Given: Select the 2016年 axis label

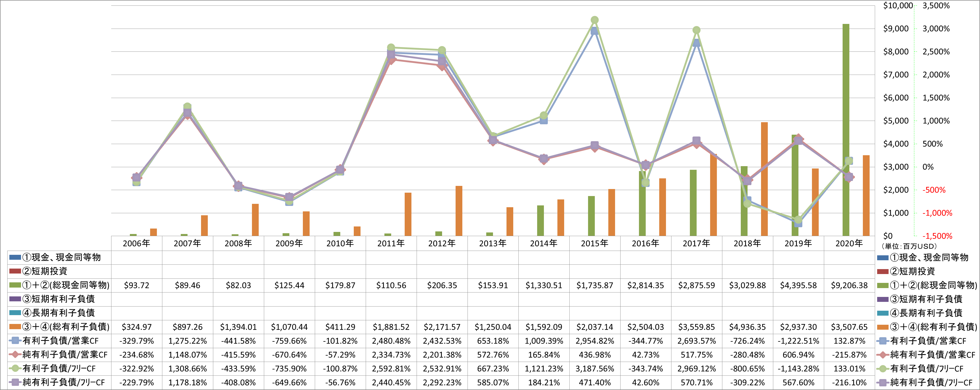Looking at the screenshot, I should click(x=646, y=243).
